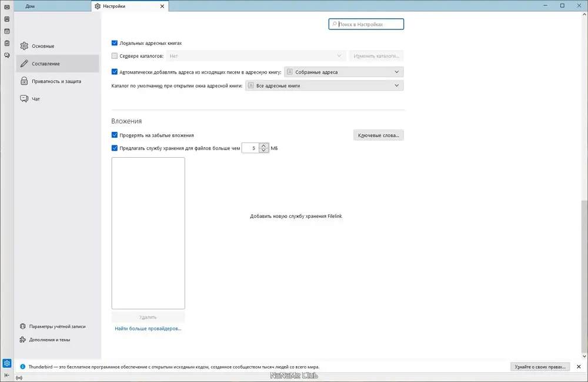588x382 pixels.
Task: Enable Сервере каталогов checkbox
Action: click(115, 55)
